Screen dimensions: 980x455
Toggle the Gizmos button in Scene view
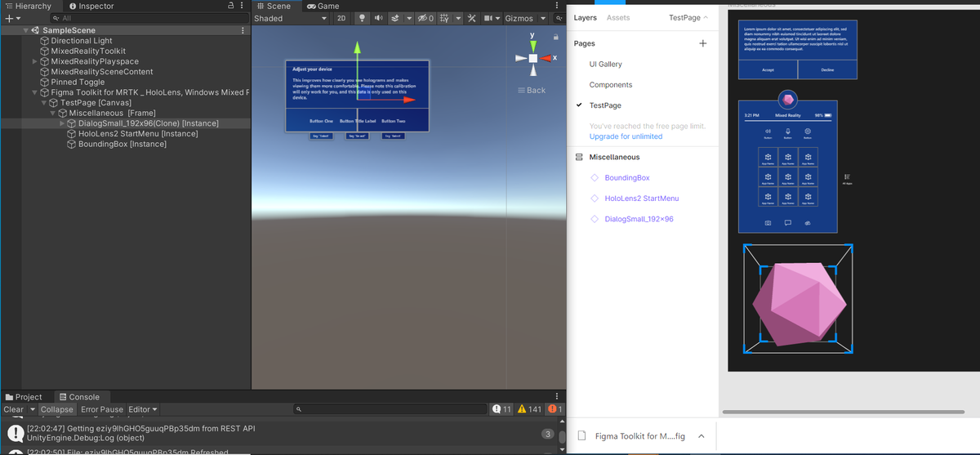coord(519,18)
